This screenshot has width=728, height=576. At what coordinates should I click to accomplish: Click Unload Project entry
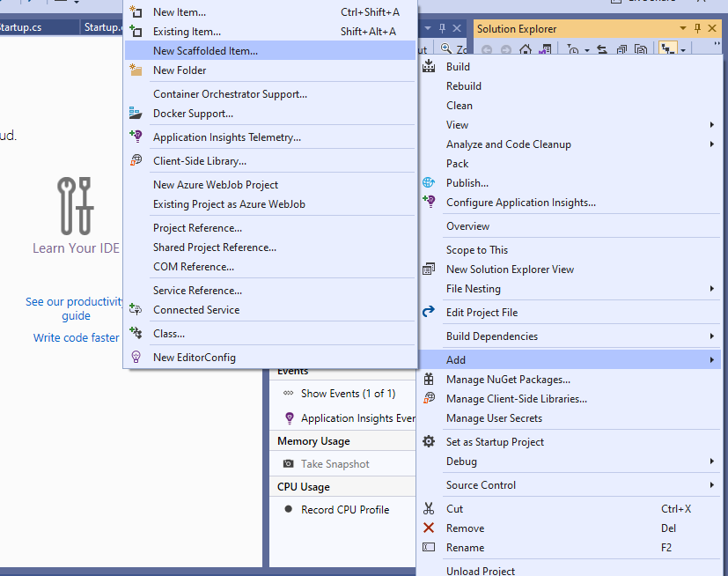pos(570,571)
